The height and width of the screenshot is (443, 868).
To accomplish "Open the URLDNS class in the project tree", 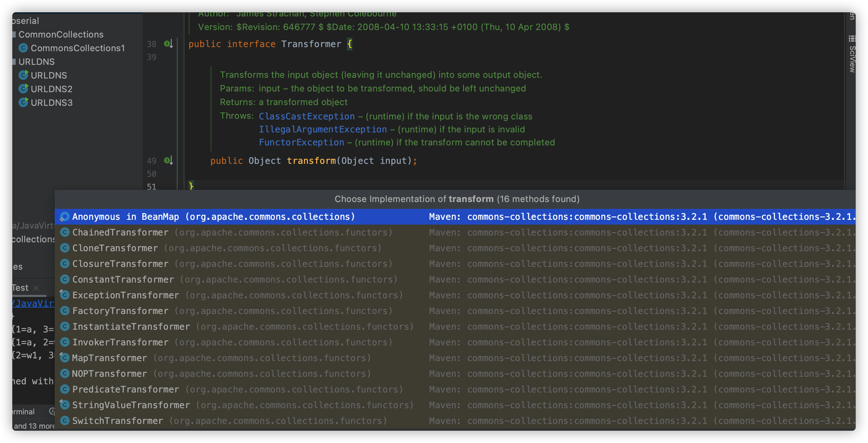I will pyautogui.click(x=48, y=75).
